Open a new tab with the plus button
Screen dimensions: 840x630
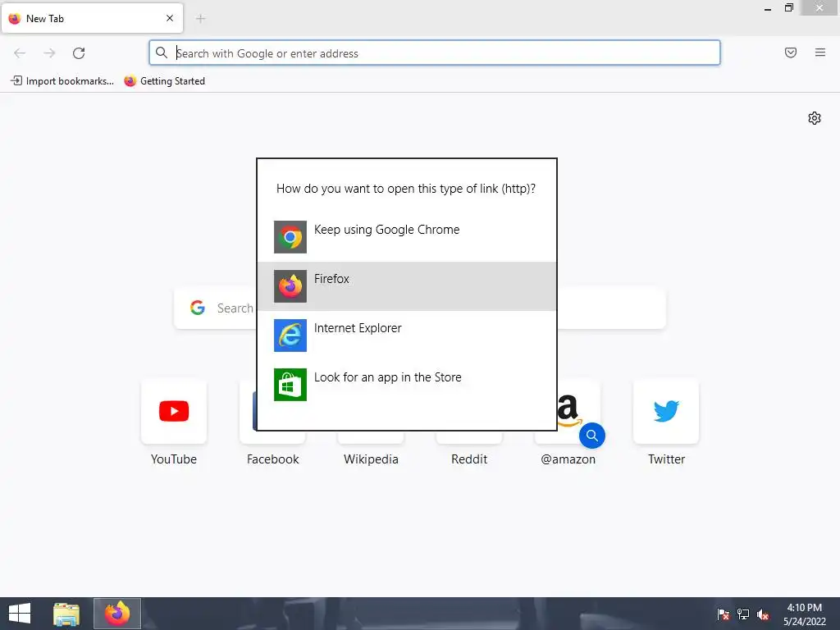[x=200, y=19]
